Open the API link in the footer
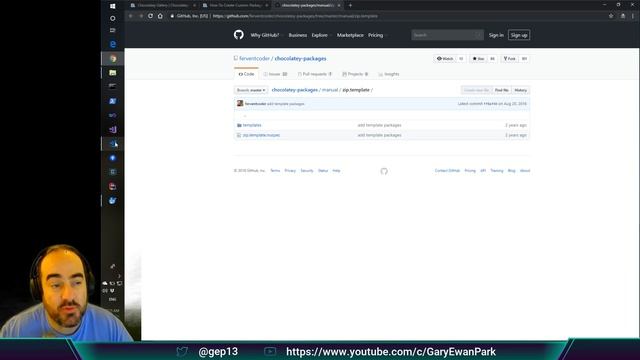 tap(483, 171)
